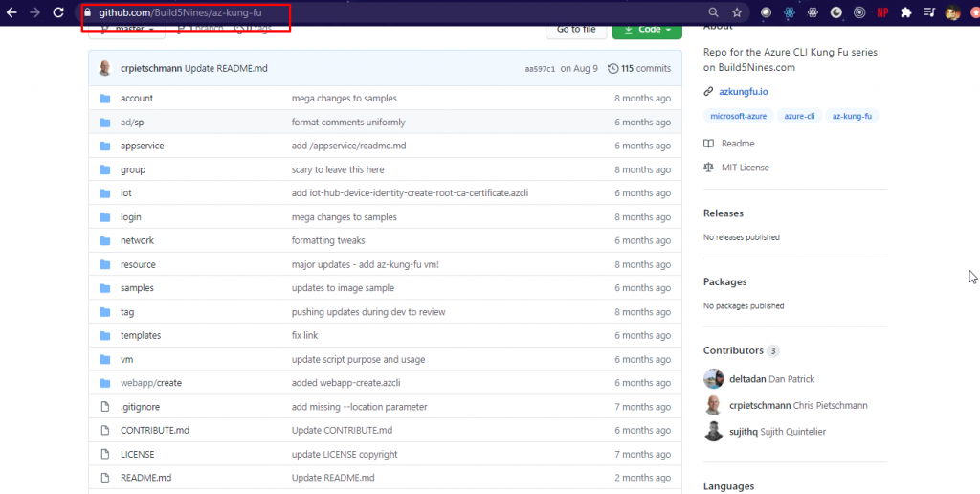This screenshot has width=980, height=494.
Task: Click the commit history clock icon
Action: point(612,69)
